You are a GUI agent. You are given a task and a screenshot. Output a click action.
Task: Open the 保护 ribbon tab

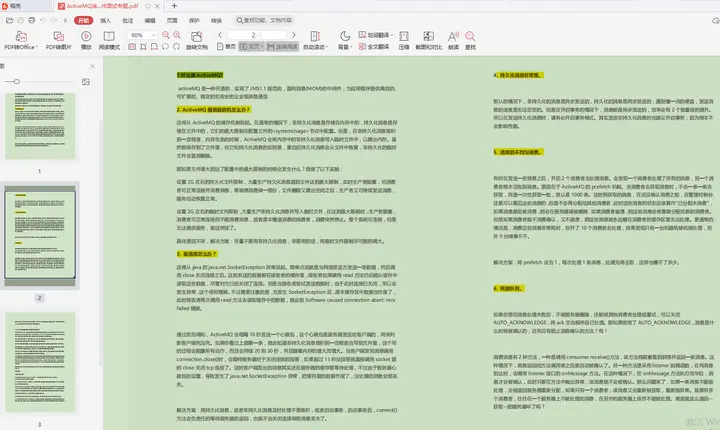194,20
